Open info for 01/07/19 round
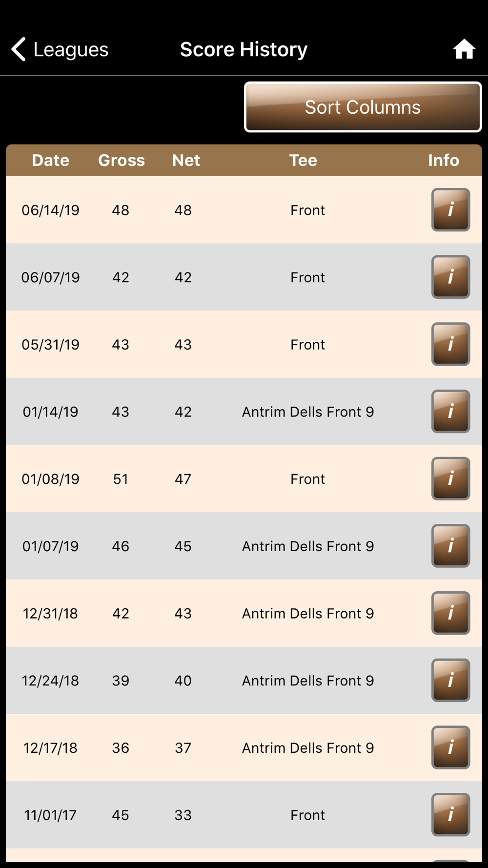Image resolution: width=488 pixels, height=868 pixels. (450, 546)
